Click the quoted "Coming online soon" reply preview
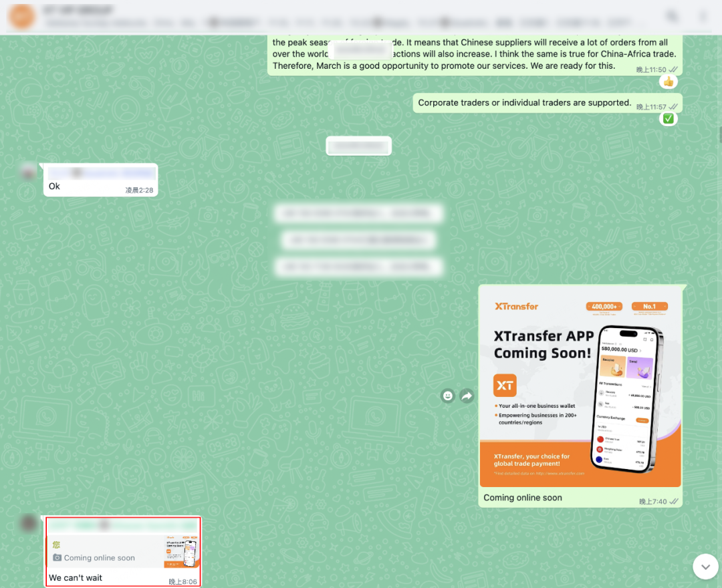722x588 pixels. pyautogui.click(x=124, y=551)
